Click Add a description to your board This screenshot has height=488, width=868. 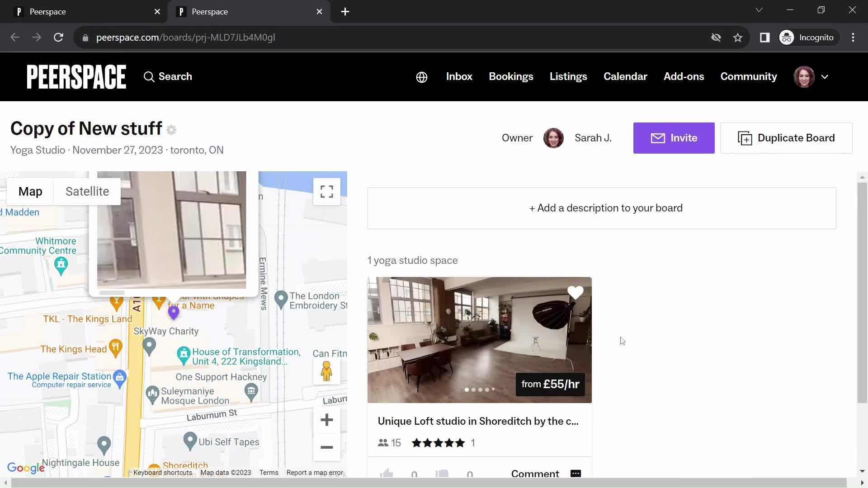point(606,207)
